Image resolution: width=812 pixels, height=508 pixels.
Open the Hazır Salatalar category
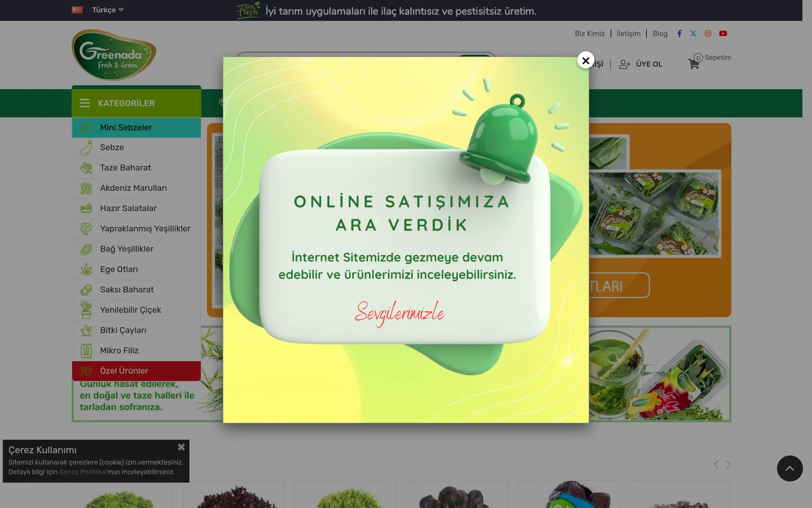136,208
